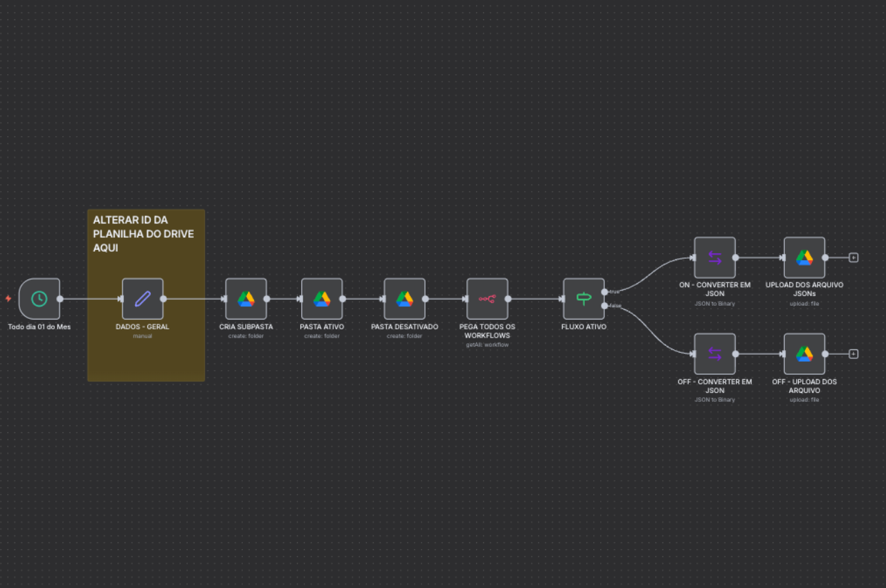The image size is (886, 588).
Task: Select the yellow ALTERAR ID sticky note
Action: click(x=145, y=360)
